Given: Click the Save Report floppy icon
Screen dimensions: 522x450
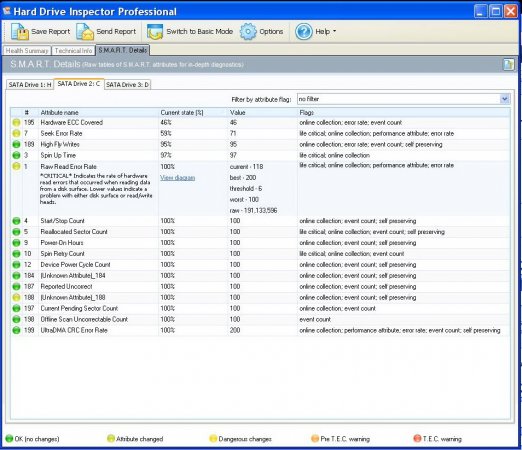Looking at the screenshot, I should pyautogui.click(x=20, y=32).
